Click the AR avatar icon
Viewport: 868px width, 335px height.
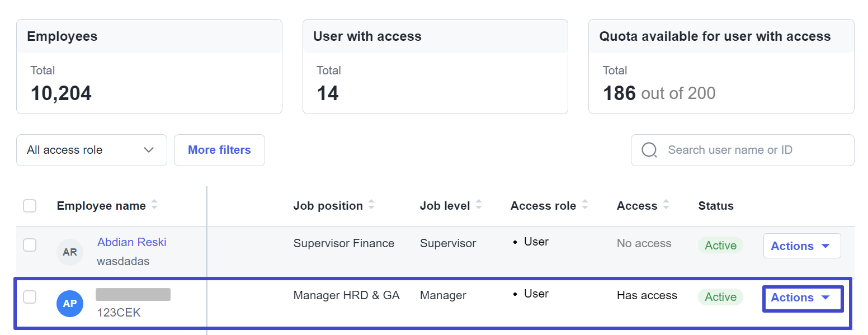tap(70, 252)
